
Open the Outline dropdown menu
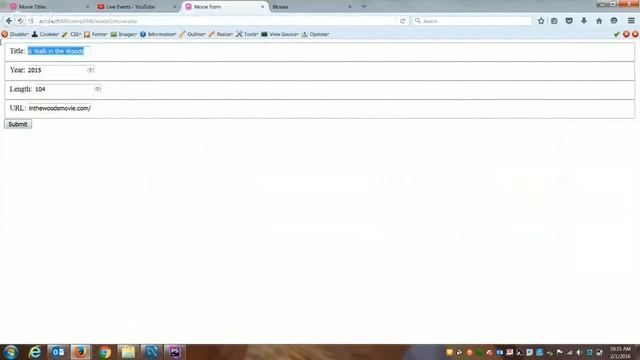(192, 34)
